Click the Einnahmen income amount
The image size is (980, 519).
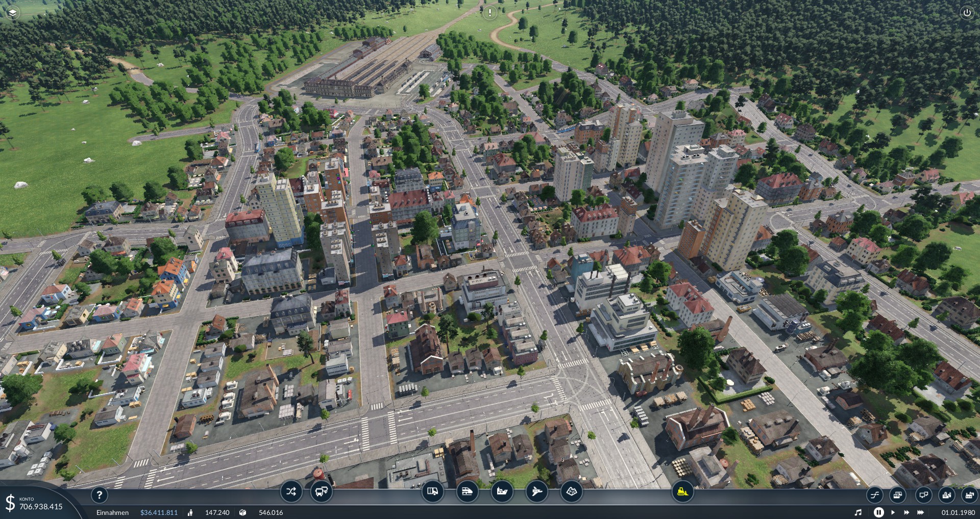pyautogui.click(x=159, y=512)
